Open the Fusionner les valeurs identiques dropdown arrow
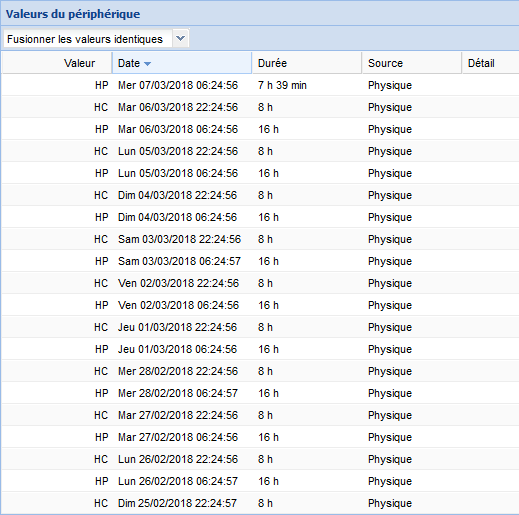 pyautogui.click(x=180, y=39)
